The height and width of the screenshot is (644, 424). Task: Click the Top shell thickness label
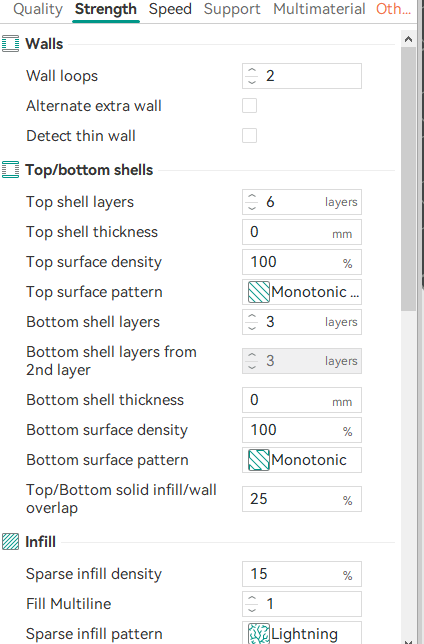tap(92, 232)
